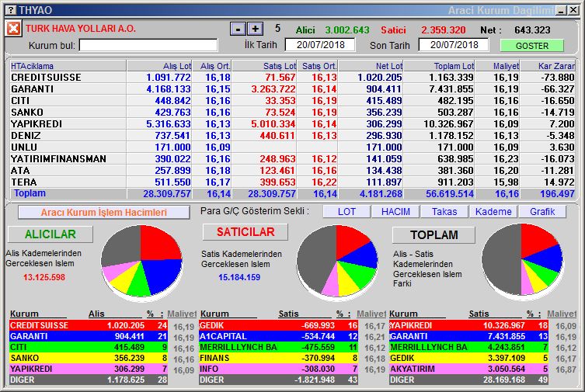The width and height of the screenshot is (585, 392).
Task: Click the yellow GEDIK total row with 3.397.109
Action: [x=469, y=358]
